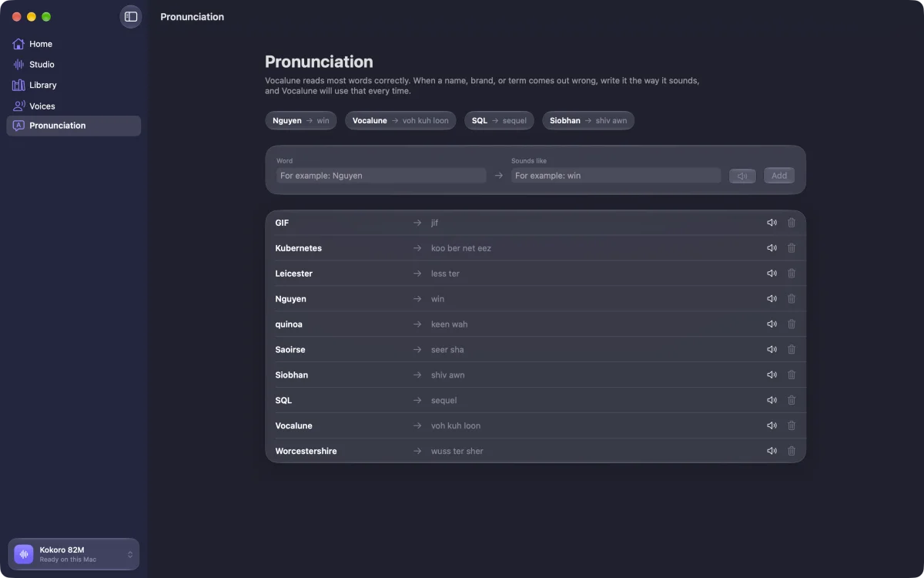Viewport: 924px width, 578px height.
Task: Click the 'less ter' pronunciation text
Action: click(x=445, y=274)
